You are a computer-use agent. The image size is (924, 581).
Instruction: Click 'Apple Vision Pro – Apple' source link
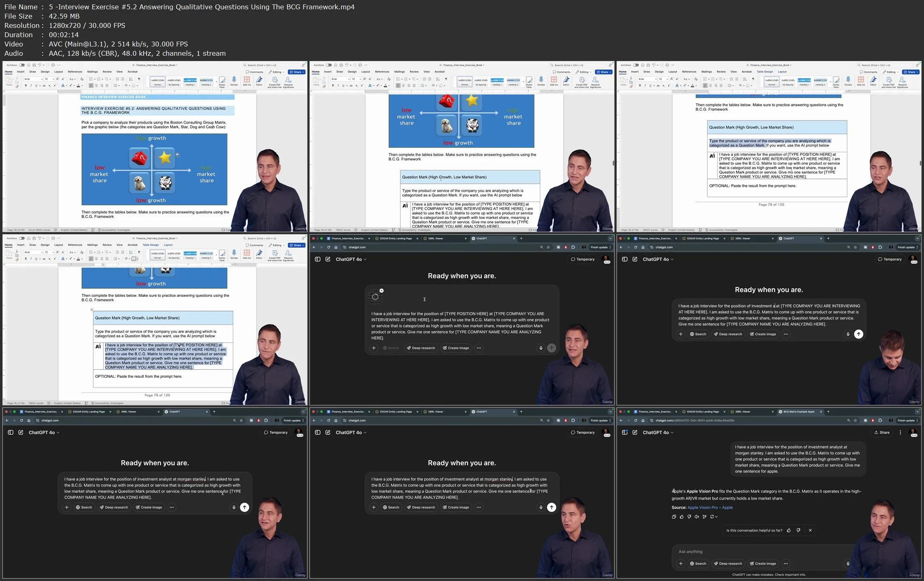[x=710, y=508]
